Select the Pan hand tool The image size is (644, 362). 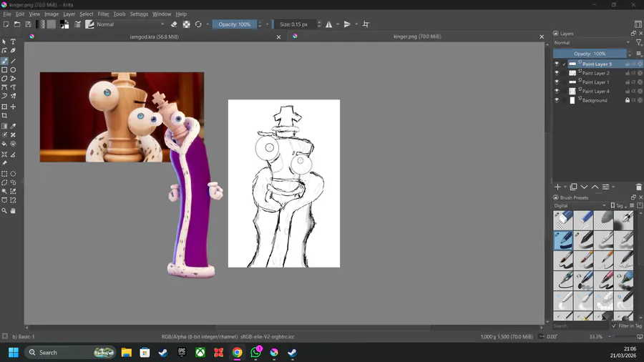pos(13,210)
